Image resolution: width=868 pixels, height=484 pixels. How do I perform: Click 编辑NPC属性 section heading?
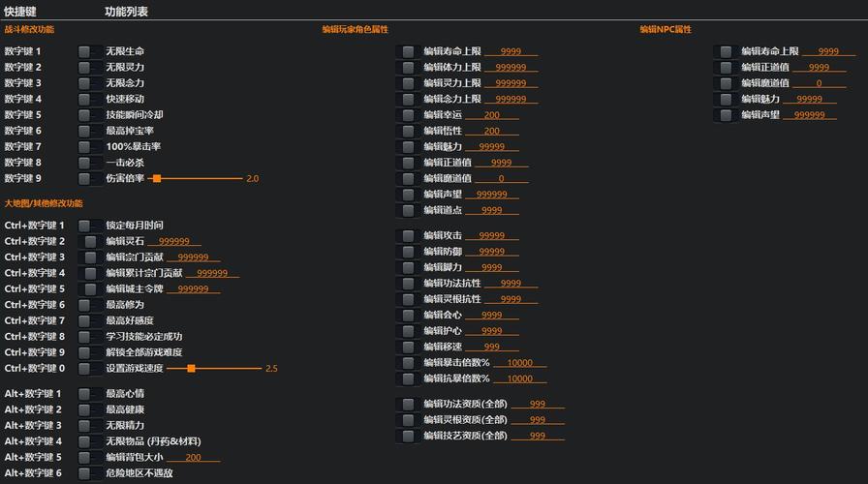coord(666,29)
